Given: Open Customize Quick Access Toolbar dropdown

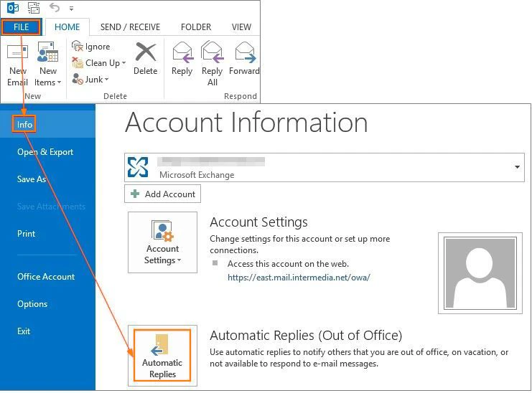Looking at the screenshot, I should pos(71,9).
